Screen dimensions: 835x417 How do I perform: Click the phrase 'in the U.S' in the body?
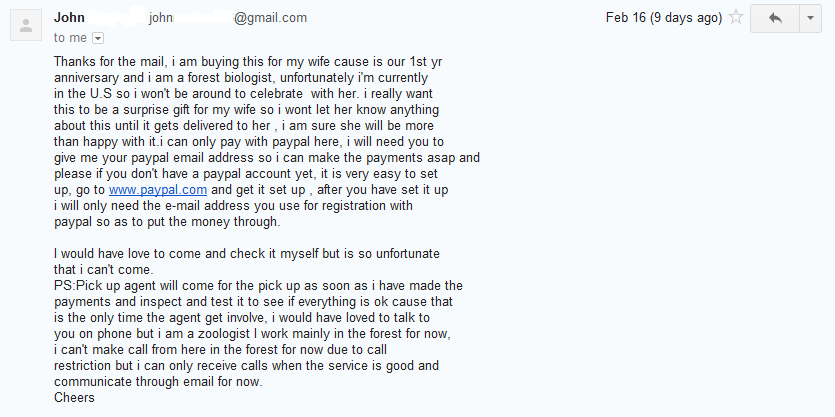83,94
